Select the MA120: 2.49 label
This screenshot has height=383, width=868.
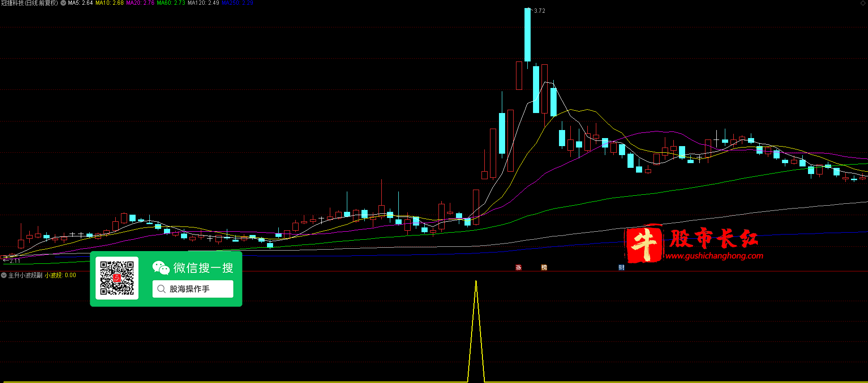(203, 3)
